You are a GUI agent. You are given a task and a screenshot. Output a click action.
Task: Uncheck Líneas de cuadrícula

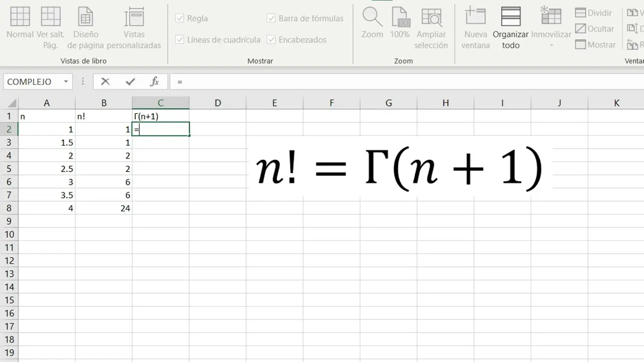(x=180, y=40)
